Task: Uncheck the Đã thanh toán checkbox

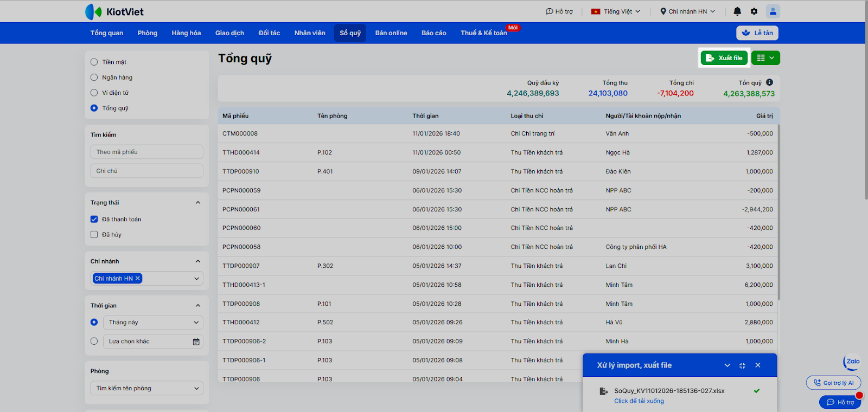Action: click(94, 220)
